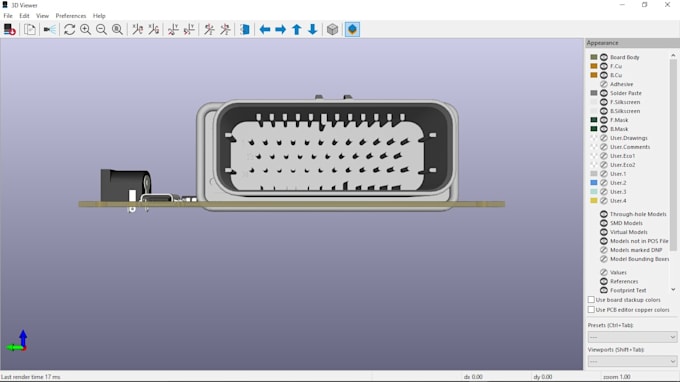The height and width of the screenshot is (382, 680).
Task: Click the XYZ axis gizmo
Action: point(17,341)
